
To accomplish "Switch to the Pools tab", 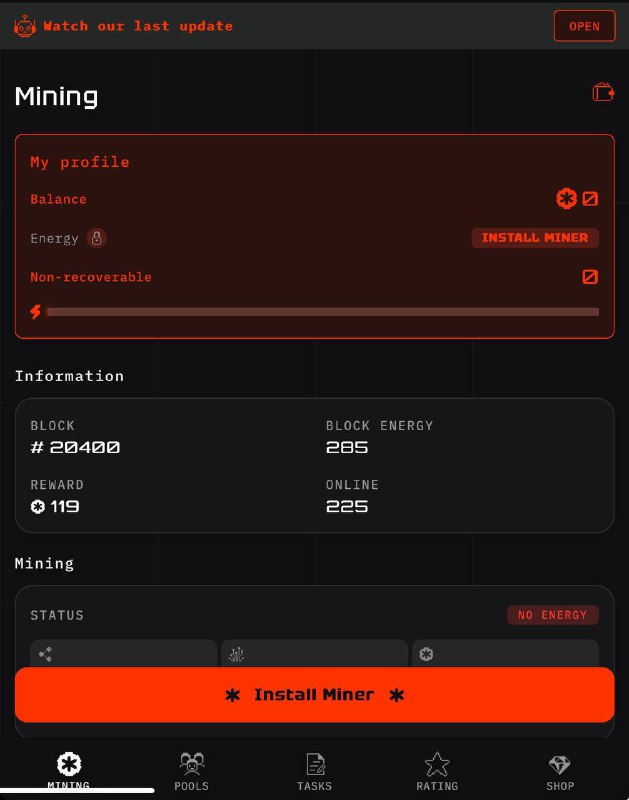I will click(191, 771).
